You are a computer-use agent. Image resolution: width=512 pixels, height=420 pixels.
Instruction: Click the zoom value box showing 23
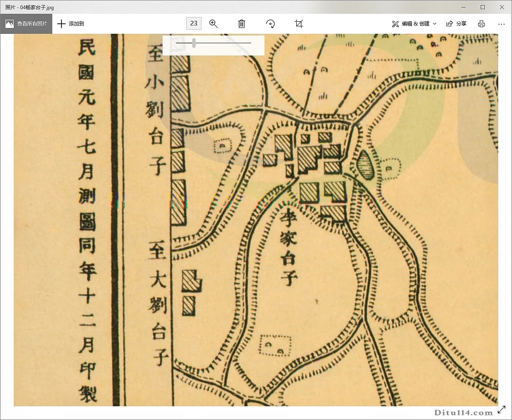tap(194, 23)
